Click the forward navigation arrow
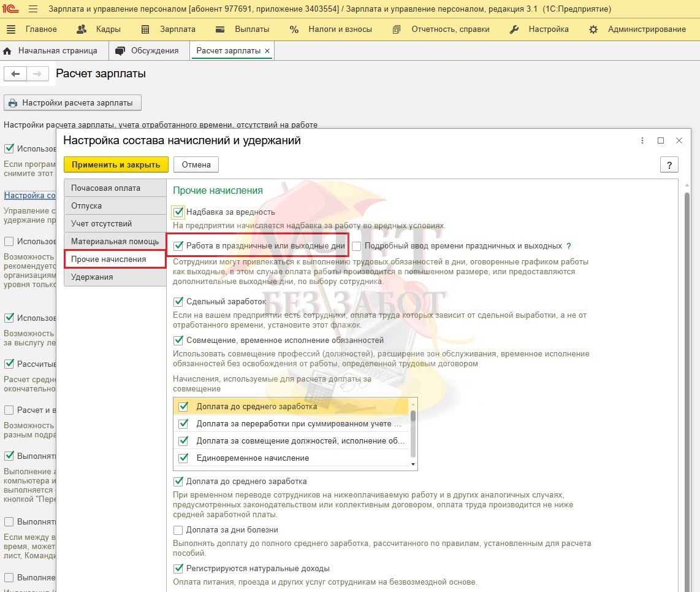700x592 pixels. [x=37, y=74]
